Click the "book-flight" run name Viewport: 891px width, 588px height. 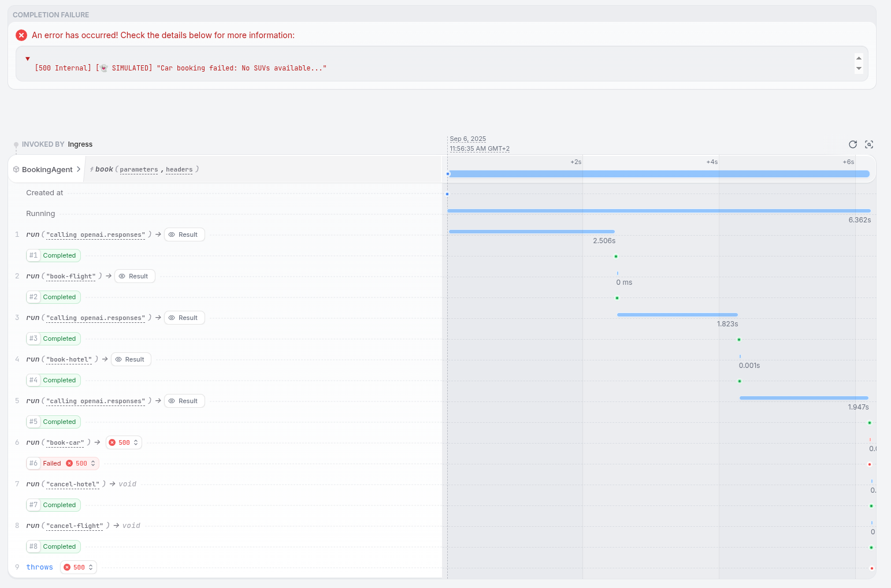tap(71, 277)
